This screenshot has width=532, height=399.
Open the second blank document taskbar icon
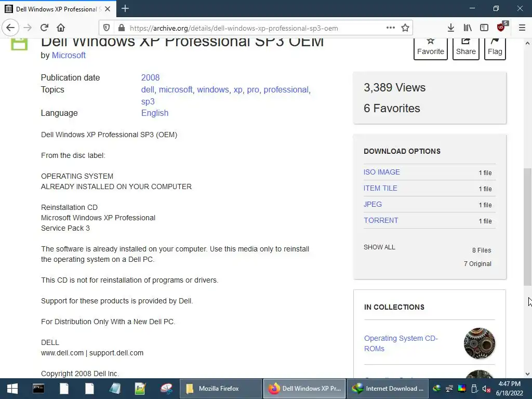89,389
